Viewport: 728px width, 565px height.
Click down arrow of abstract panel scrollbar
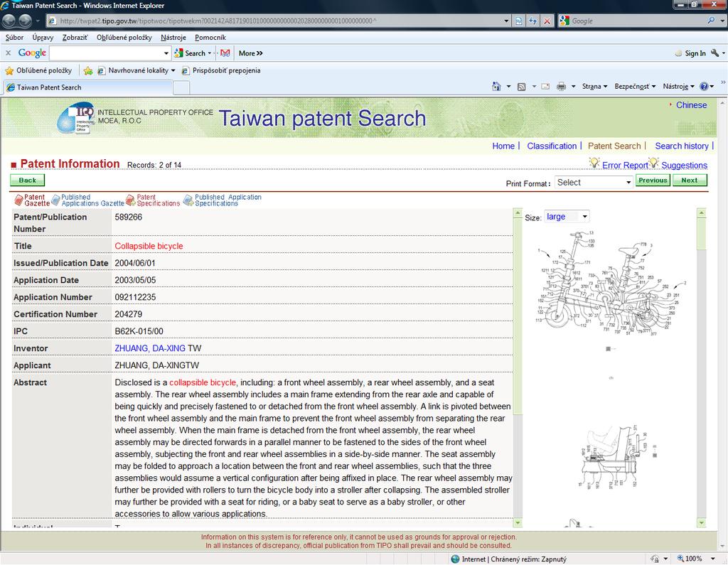(x=518, y=523)
